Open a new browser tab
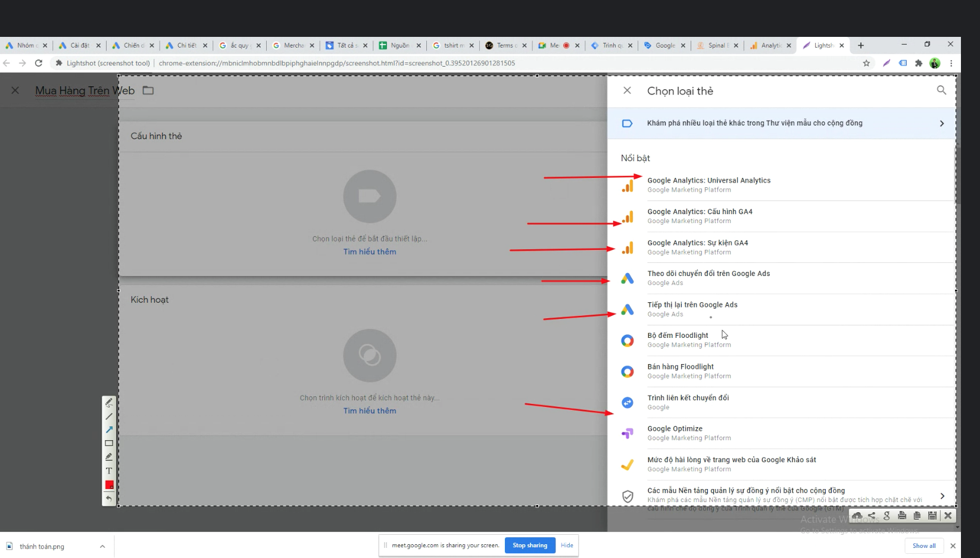Screen dimensions: 980x558 [x=860, y=45]
